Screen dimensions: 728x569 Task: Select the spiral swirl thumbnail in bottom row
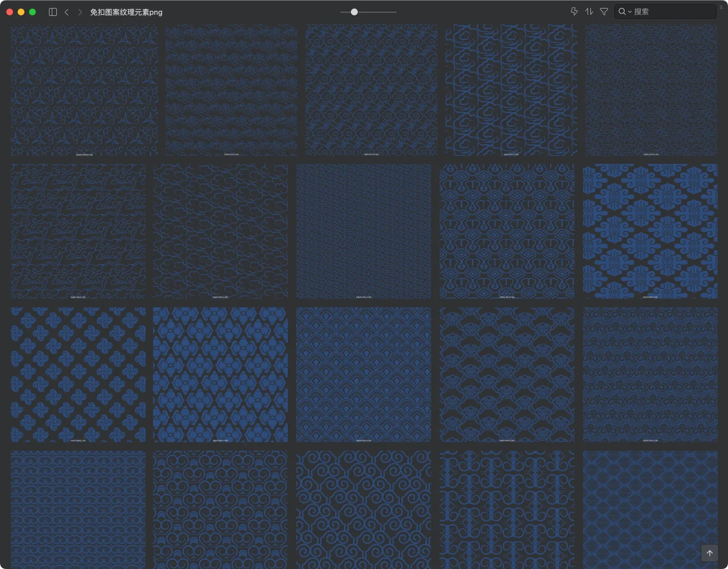[x=363, y=509]
